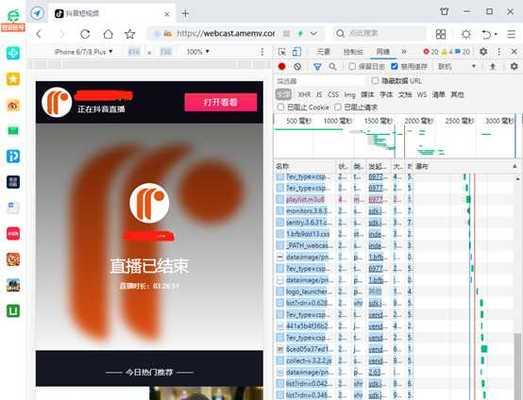523x400 pixels.
Task: Activate DevTools inspect element picker icon
Action: coord(282,52)
